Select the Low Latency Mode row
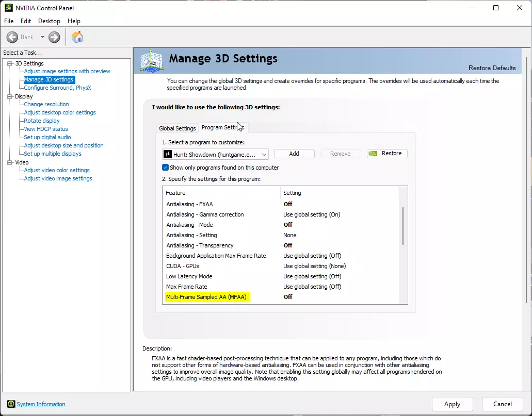The height and width of the screenshot is (416, 532). pos(281,276)
